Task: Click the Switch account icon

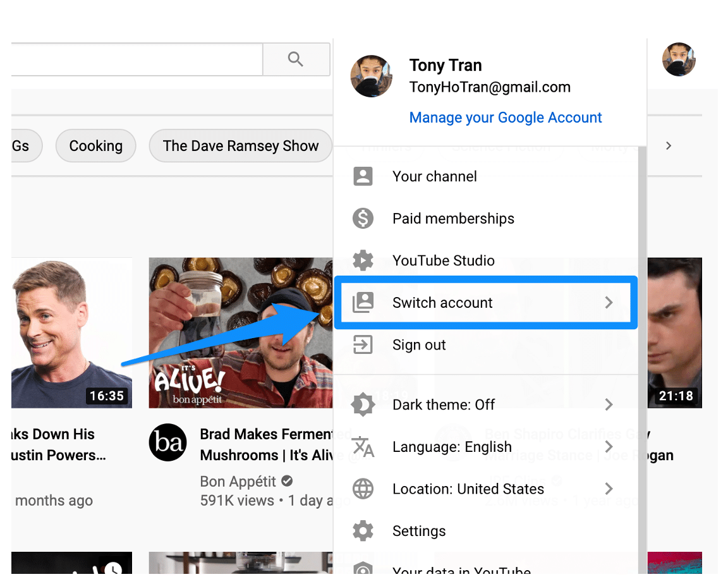Action: (x=363, y=303)
